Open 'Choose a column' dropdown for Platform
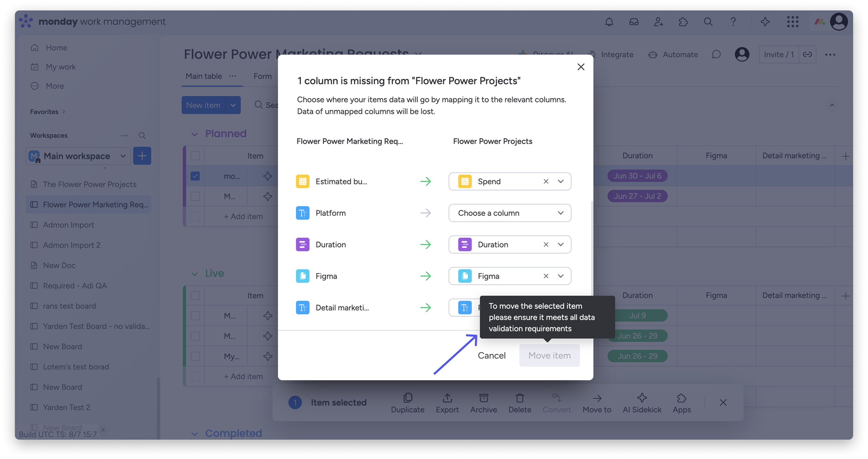Viewport: 868px width, 459px height. pyautogui.click(x=510, y=213)
